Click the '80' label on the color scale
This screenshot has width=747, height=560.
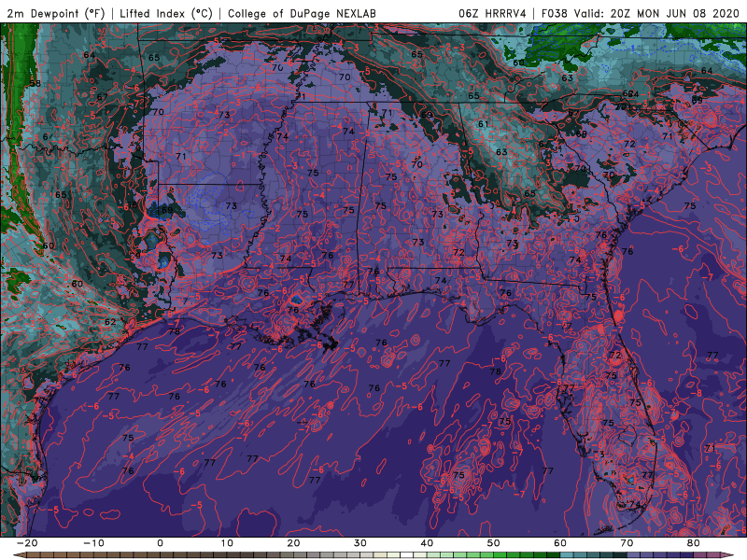pyautogui.click(x=694, y=543)
